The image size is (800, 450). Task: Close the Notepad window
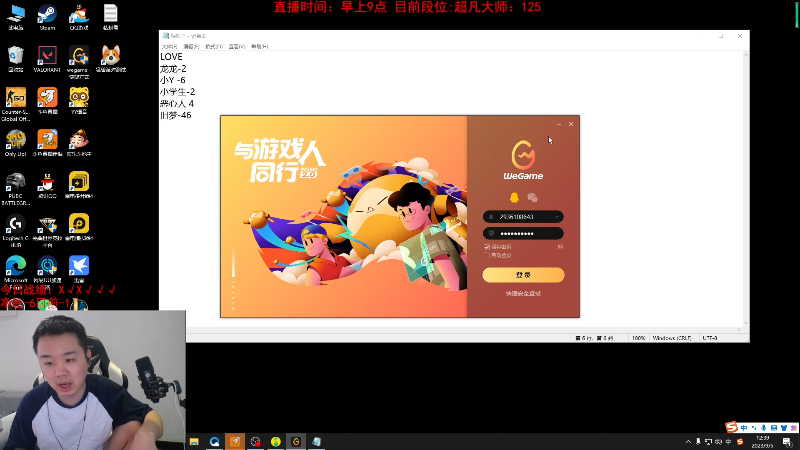[x=740, y=36]
